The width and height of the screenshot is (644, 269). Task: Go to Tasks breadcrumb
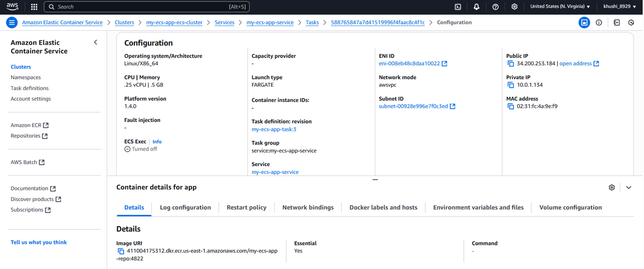312,23
